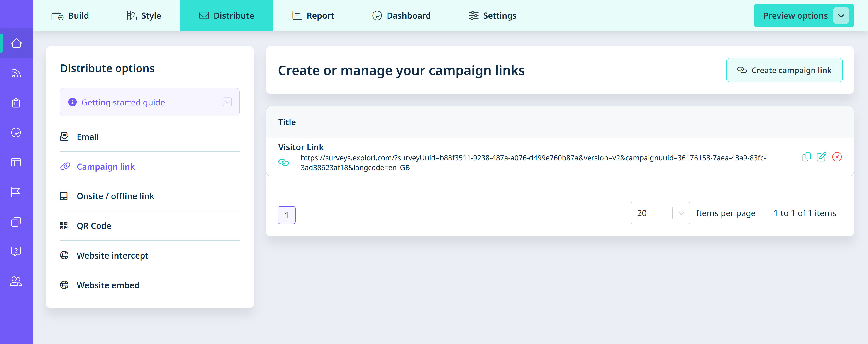Viewport: 868px width, 344px height.
Task: Select QR Code distribute option
Action: pyautogui.click(x=94, y=226)
